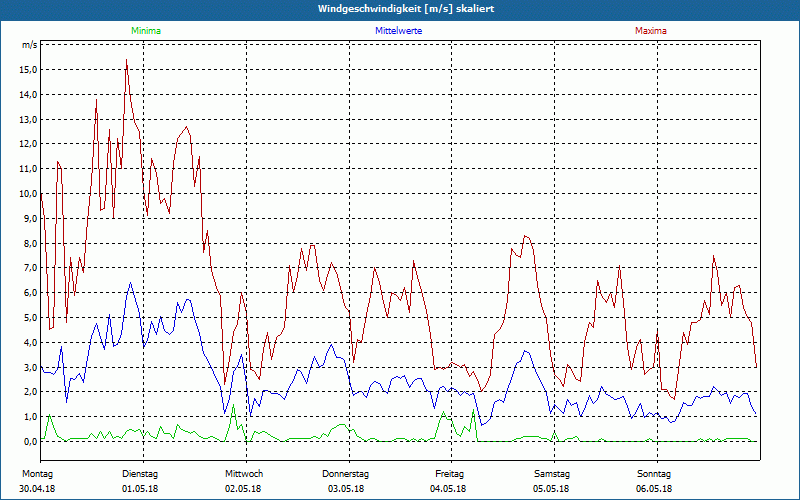
Task: Click the '7,0' y-axis value
Action: point(30,268)
